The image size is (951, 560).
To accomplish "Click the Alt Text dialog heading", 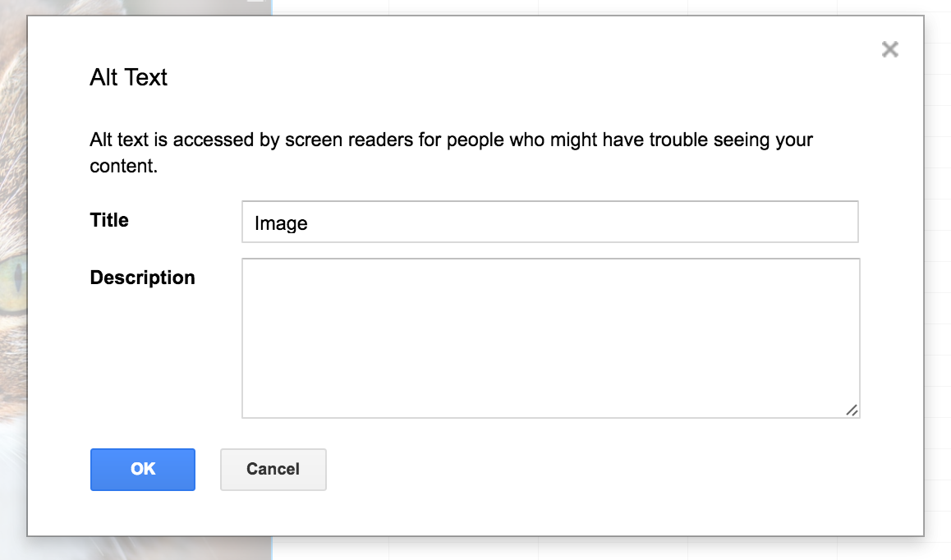I will (x=128, y=77).
